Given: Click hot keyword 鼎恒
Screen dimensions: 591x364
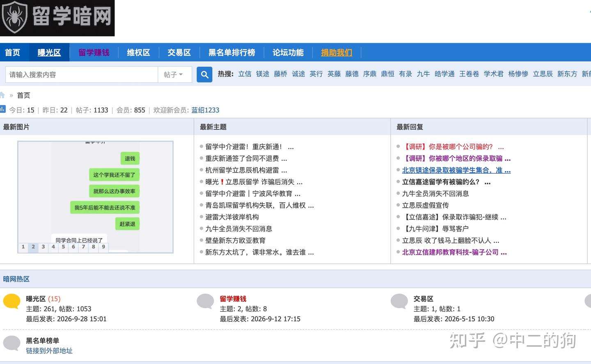Looking at the screenshot, I should [x=388, y=74].
